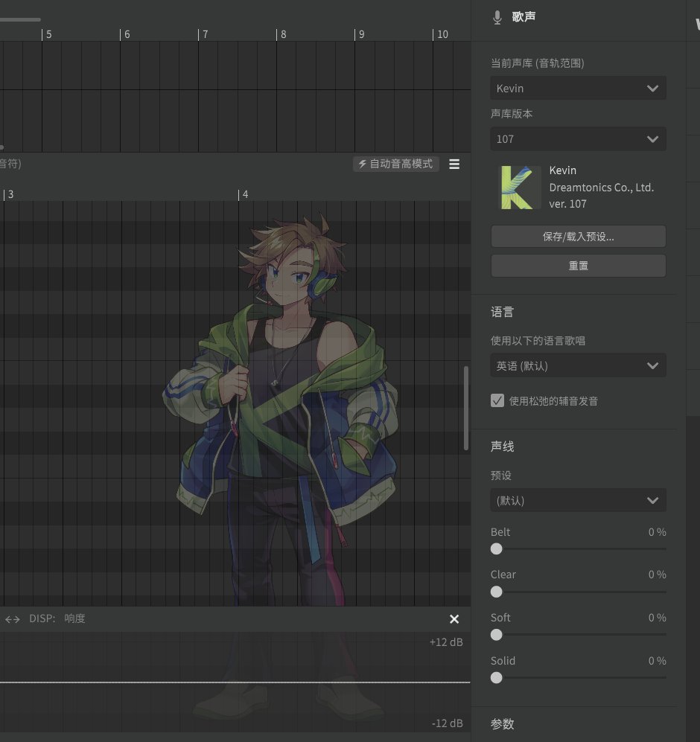Click the white loudness curve line
The height and width of the screenshot is (742, 700).
pos(235,682)
